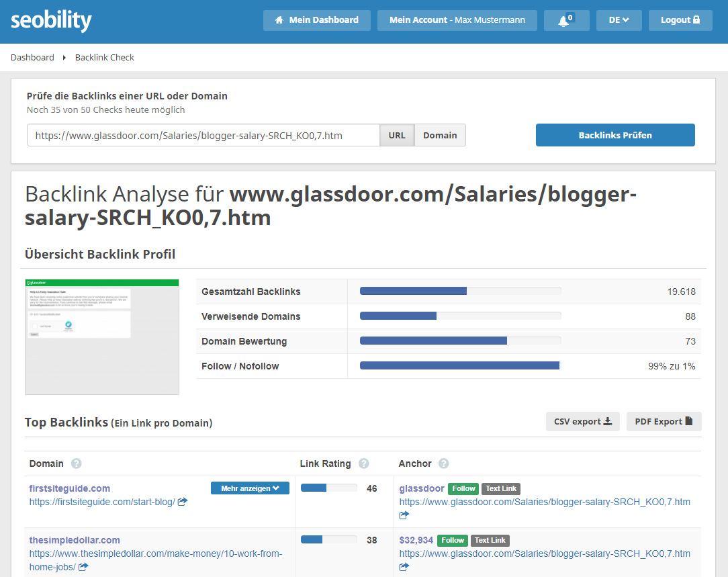Click the Verweisende Domains progress bar
Viewport: 728px width, 577px height.
(x=460, y=316)
